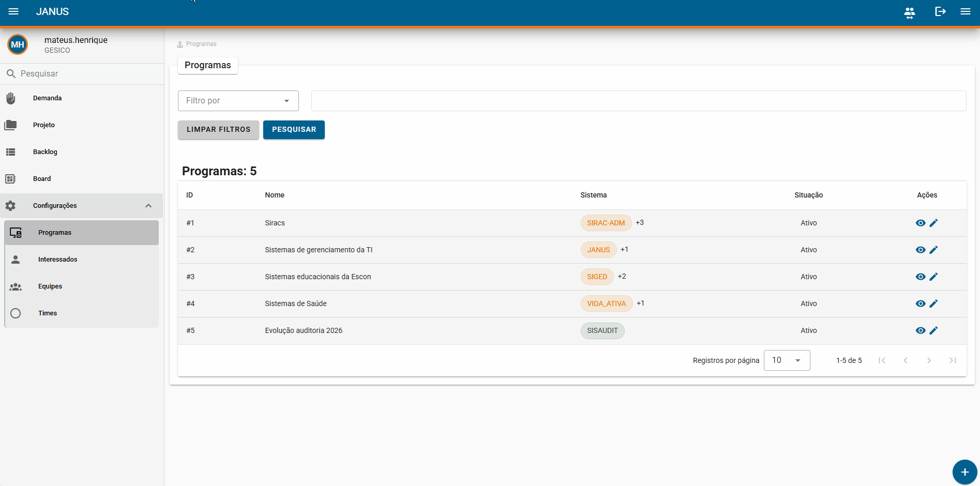Viewport: 980px width, 486px height.
Task: Edit Sistemas de Saúde using pencil icon
Action: point(933,303)
